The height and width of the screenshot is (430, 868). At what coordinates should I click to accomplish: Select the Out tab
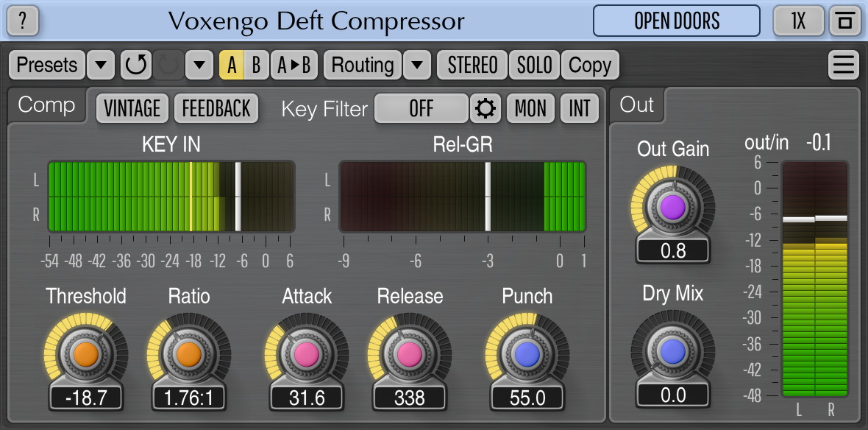(637, 105)
